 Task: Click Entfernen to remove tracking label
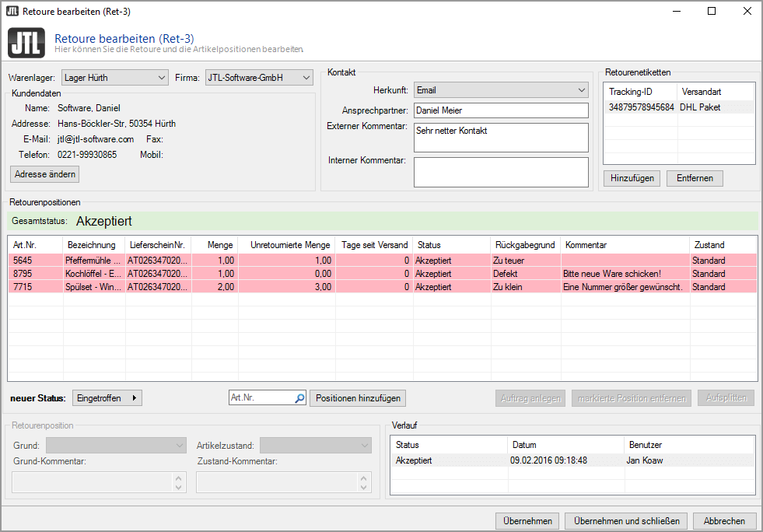point(695,178)
